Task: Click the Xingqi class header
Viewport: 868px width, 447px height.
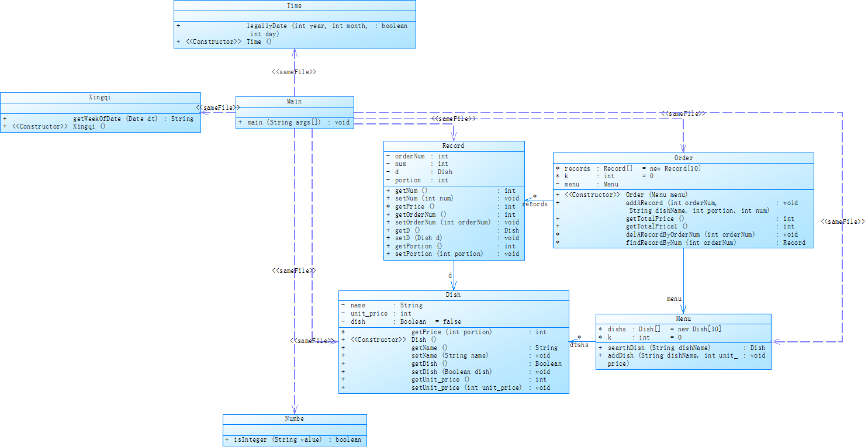Action: [x=100, y=97]
